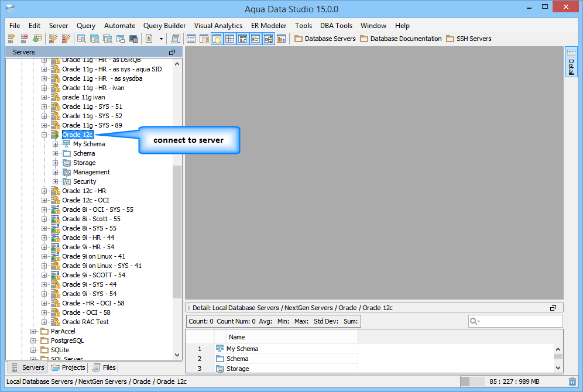Image resolution: width=583 pixels, height=392 pixels.
Task: Click the Connect plug toolbar icon
Action: (x=53, y=38)
